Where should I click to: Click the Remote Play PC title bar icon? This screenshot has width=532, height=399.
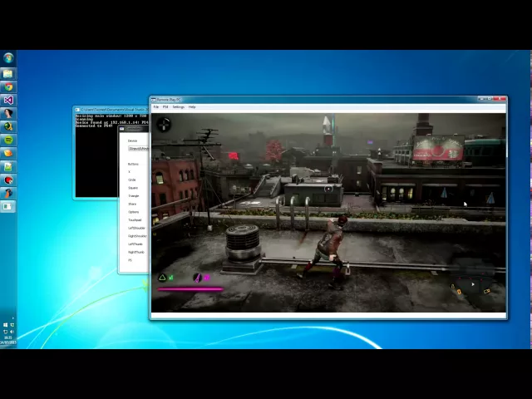click(x=153, y=100)
